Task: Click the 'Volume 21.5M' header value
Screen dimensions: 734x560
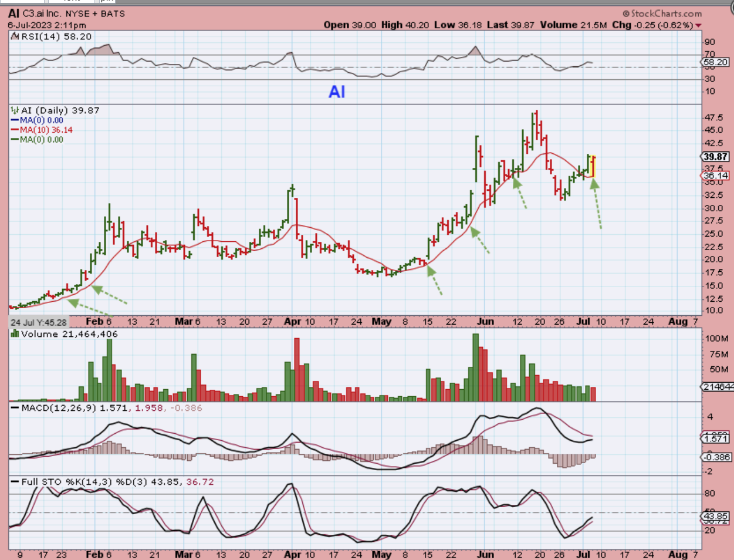Action: [573, 25]
